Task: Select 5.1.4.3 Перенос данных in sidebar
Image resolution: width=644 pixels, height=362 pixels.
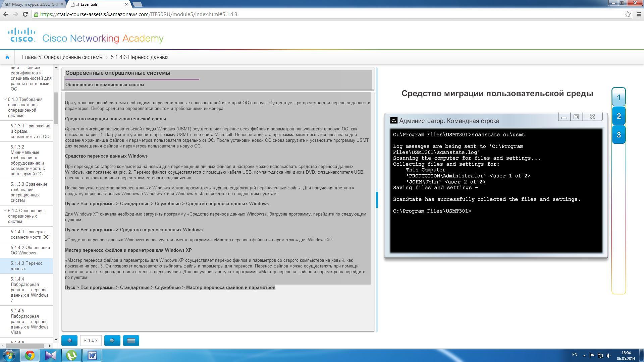Action: [26, 266]
